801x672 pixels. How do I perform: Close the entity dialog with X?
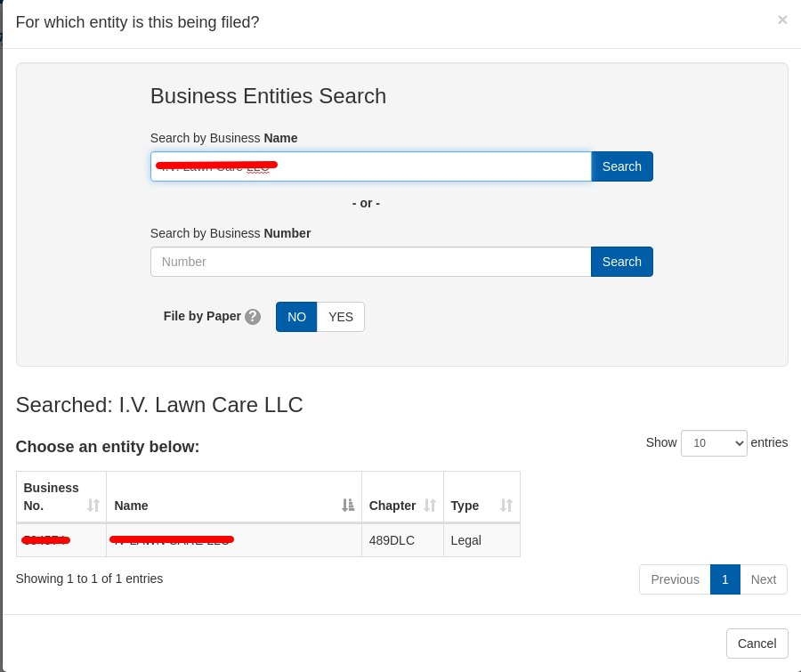[x=782, y=20]
